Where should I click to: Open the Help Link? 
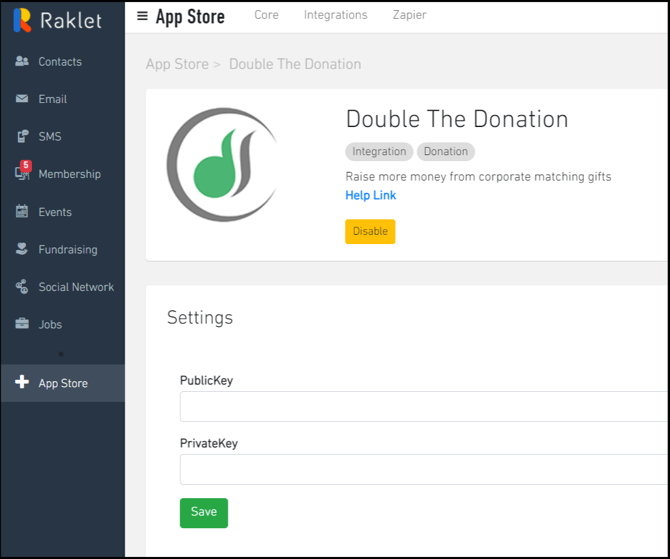[x=370, y=195]
